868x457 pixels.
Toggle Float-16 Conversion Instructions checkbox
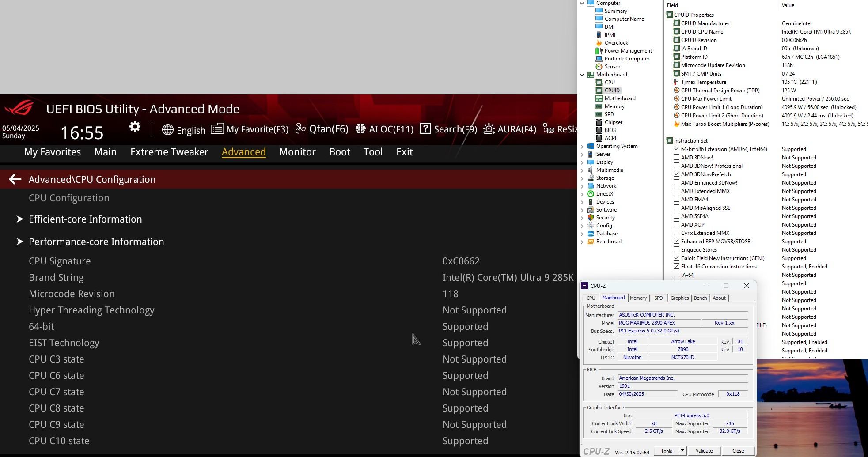[x=676, y=267]
